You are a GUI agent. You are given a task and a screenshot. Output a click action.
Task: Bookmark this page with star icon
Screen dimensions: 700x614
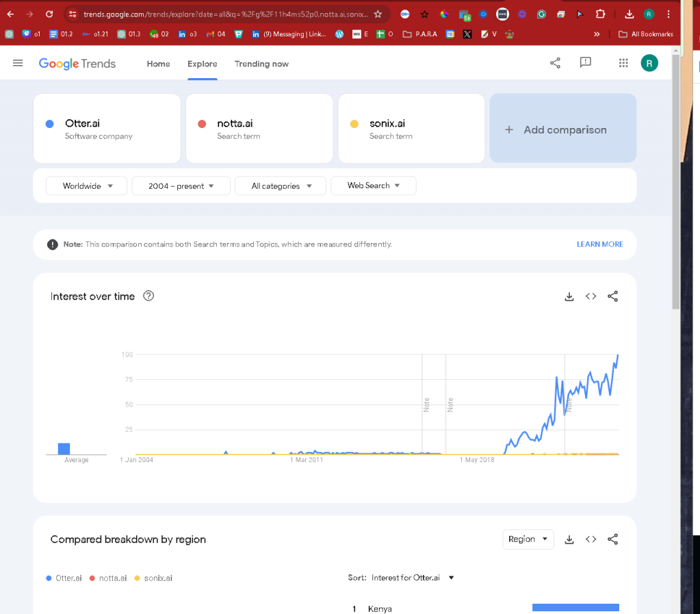pyautogui.click(x=378, y=14)
